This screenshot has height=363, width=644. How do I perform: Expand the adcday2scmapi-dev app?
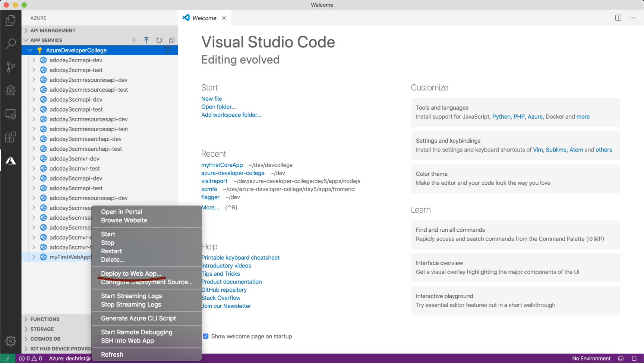(x=34, y=60)
